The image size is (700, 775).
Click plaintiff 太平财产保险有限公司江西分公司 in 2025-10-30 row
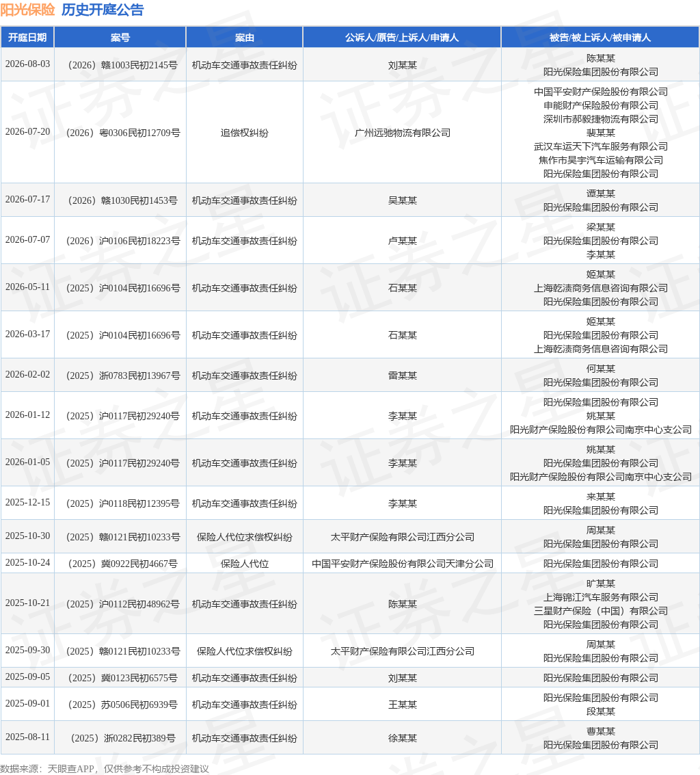click(403, 537)
